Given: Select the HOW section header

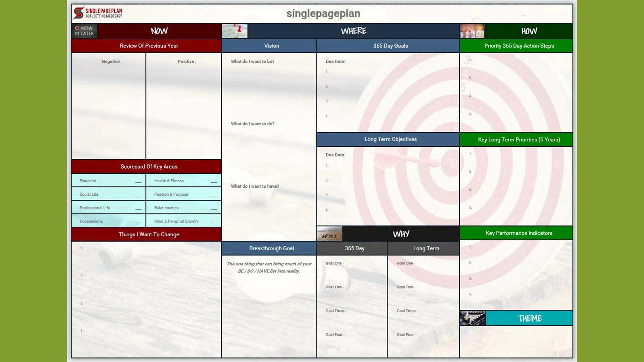Looking at the screenshot, I should pyautogui.click(x=529, y=31).
